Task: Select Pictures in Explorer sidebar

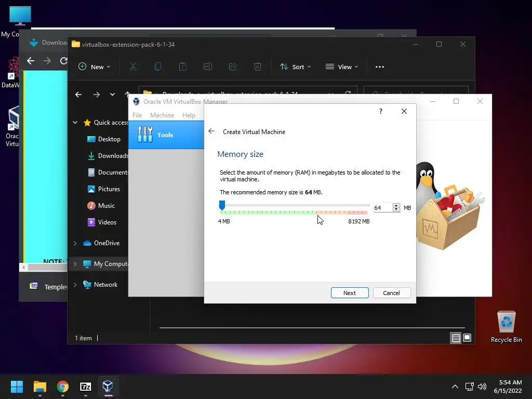Action: pyautogui.click(x=103, y=189)
